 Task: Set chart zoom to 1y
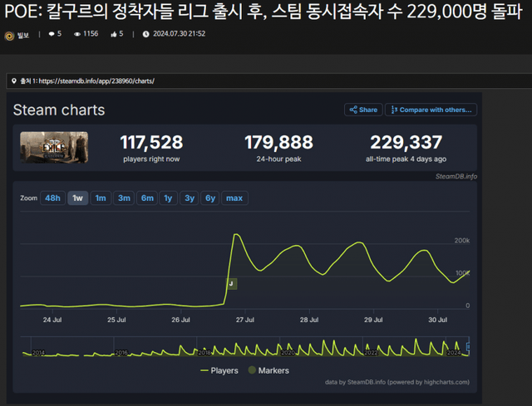[168, 198]
